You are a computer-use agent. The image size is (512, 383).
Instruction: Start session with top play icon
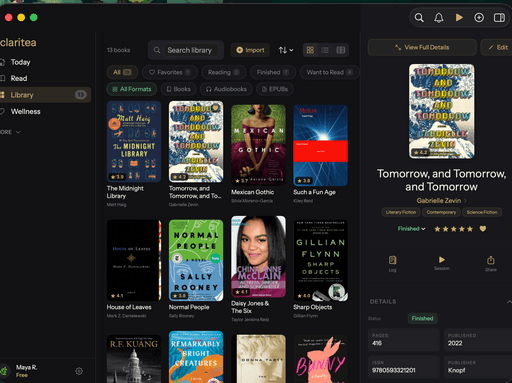(x=459, y=17)
